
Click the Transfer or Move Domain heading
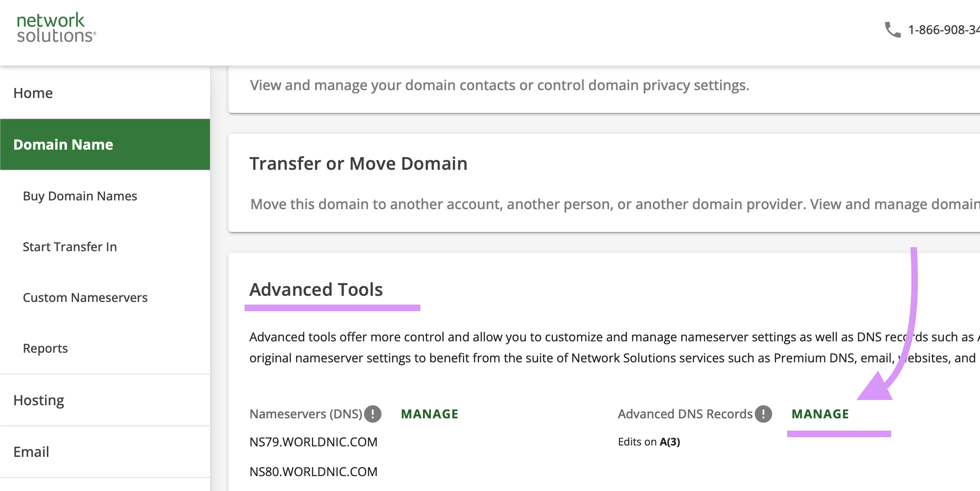click(358, 164)
